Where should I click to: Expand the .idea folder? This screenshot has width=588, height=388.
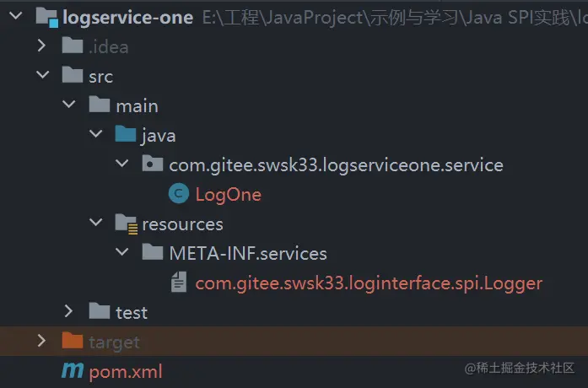(x=43, y=47)
